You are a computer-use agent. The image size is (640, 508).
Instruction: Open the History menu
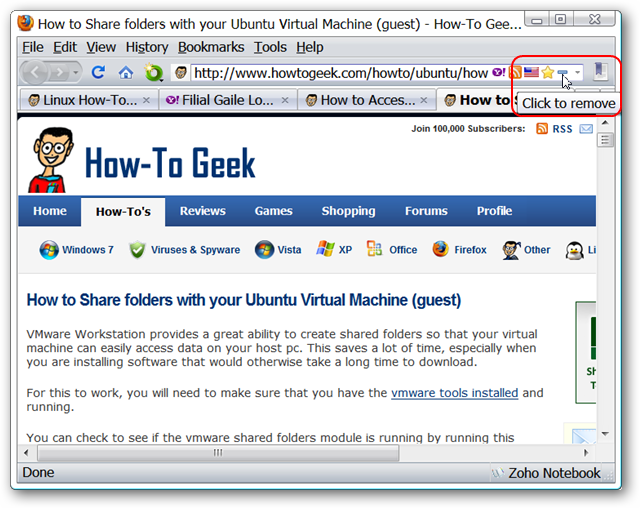[x=147, y=47]
